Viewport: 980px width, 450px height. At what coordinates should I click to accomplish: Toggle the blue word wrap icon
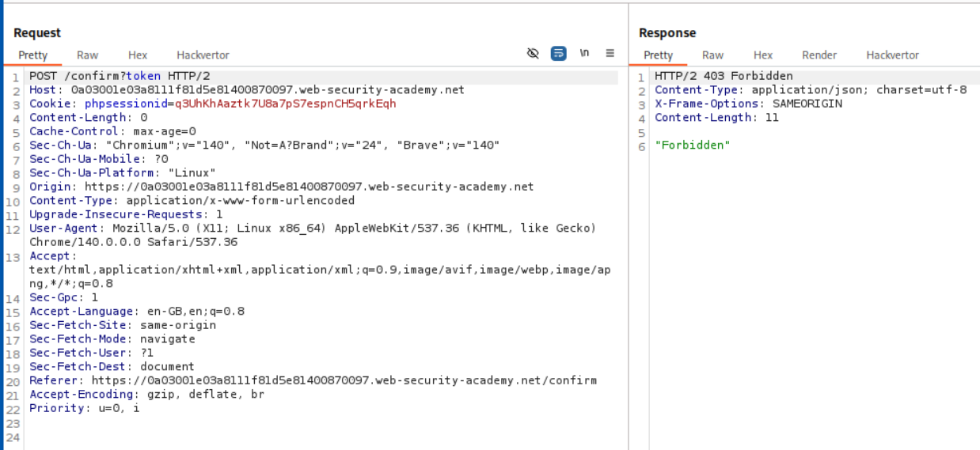pyautogui.click(x=559, y=54)
